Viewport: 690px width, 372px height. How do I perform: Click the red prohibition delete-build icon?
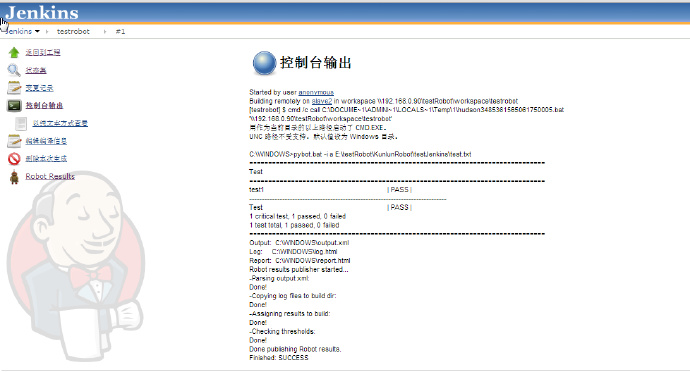point(14,158)
